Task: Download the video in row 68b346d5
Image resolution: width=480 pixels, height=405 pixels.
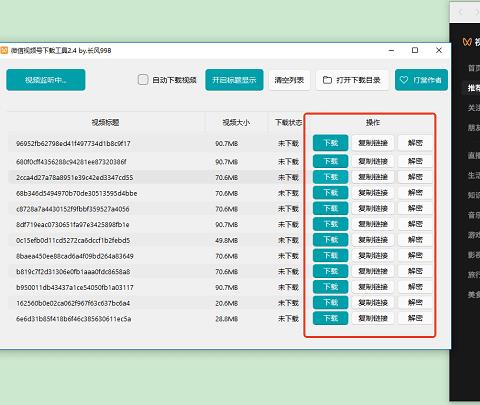Action: [x=331, y=193]
